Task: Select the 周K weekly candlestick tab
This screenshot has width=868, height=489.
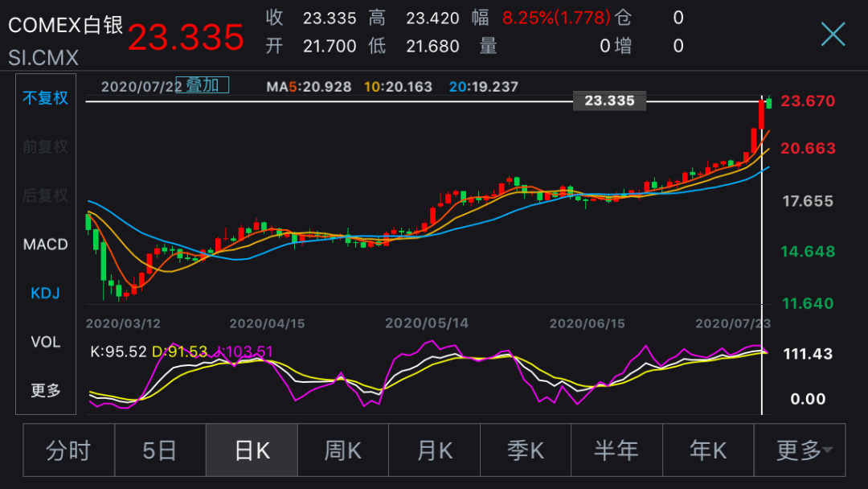Action: pyautogui.click(x=343, y=450)
